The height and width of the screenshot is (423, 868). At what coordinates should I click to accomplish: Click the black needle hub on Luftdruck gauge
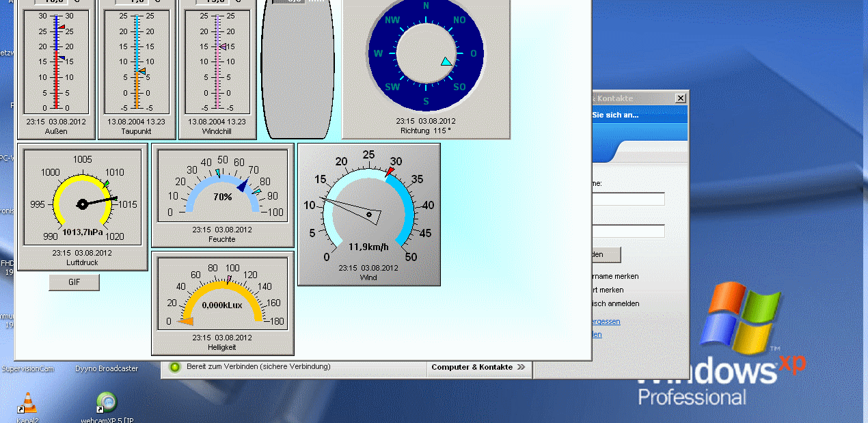(83, 204)
